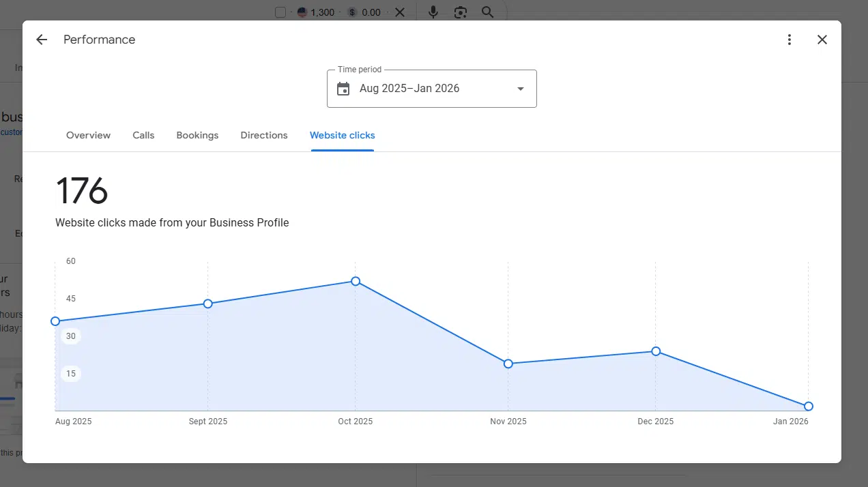Click the Nov 2025 data point
This screenshot has height=487, width=868.
(508, 364)
